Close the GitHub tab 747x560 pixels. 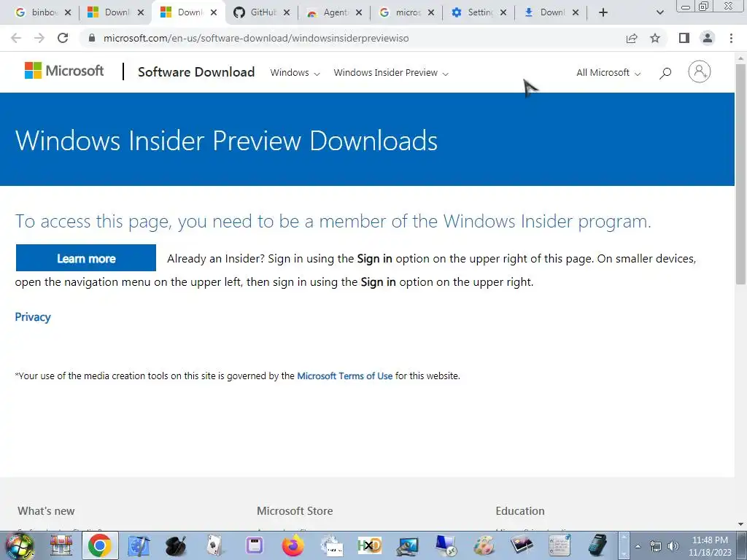tap(286, 12)
